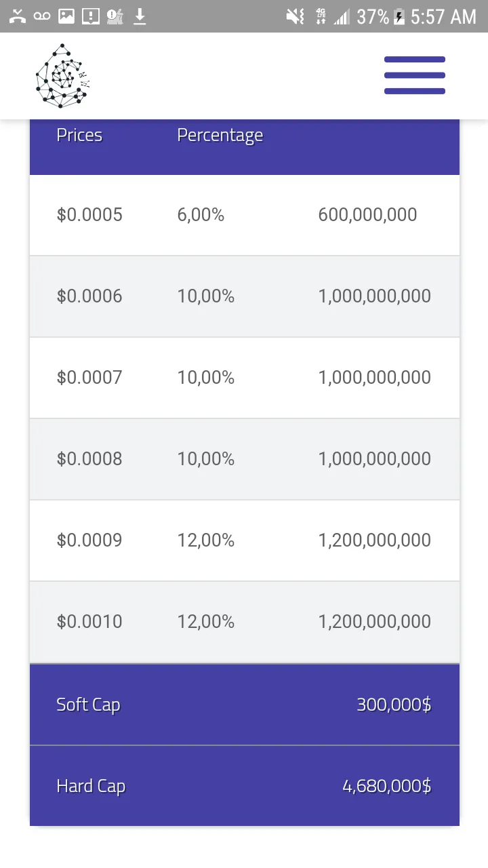Select the $0.0006 price row
Screen dimensions: 488x868
tap(245, 296)
